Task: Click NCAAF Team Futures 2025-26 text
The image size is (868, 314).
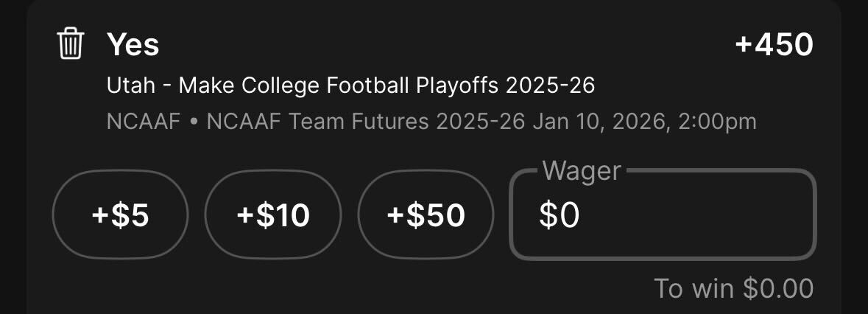Action: (x=365, y=122)
